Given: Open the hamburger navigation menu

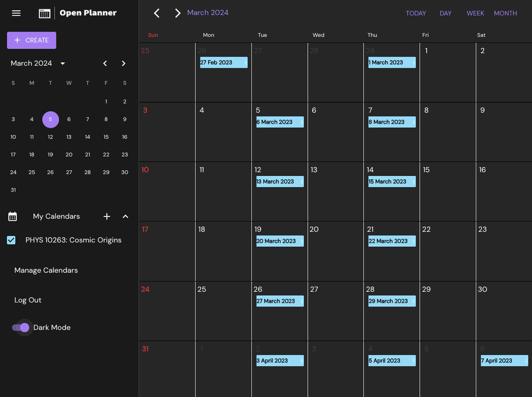Looking at the screenshot, I should click(x=16, y=13).
